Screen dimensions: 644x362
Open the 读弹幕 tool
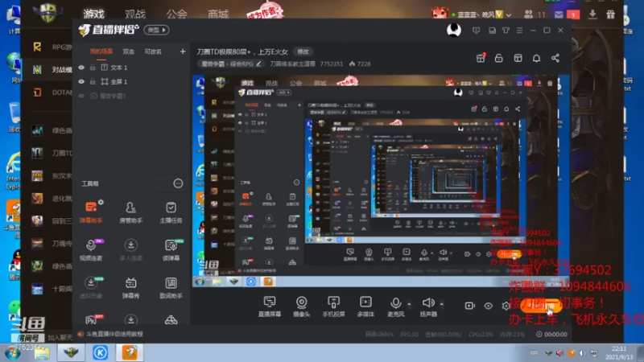click(x=171, y=249)
